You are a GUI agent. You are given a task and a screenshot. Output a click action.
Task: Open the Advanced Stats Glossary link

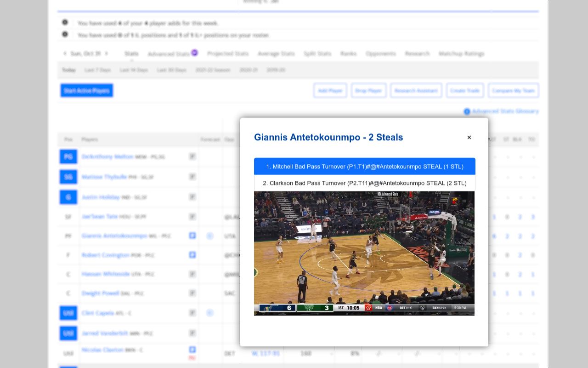pos(505,111)
